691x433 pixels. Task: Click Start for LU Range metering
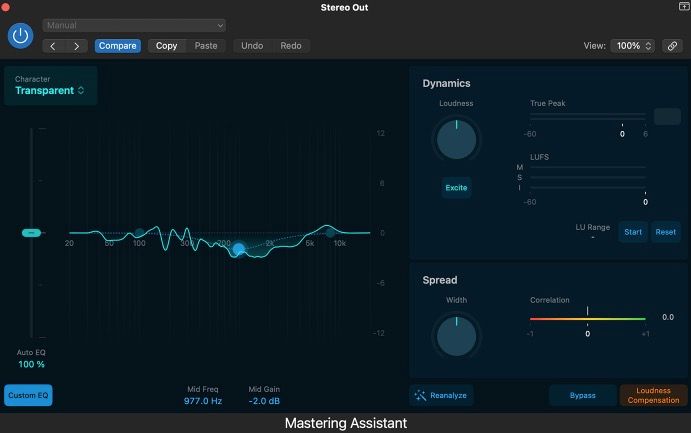[632, 232]
